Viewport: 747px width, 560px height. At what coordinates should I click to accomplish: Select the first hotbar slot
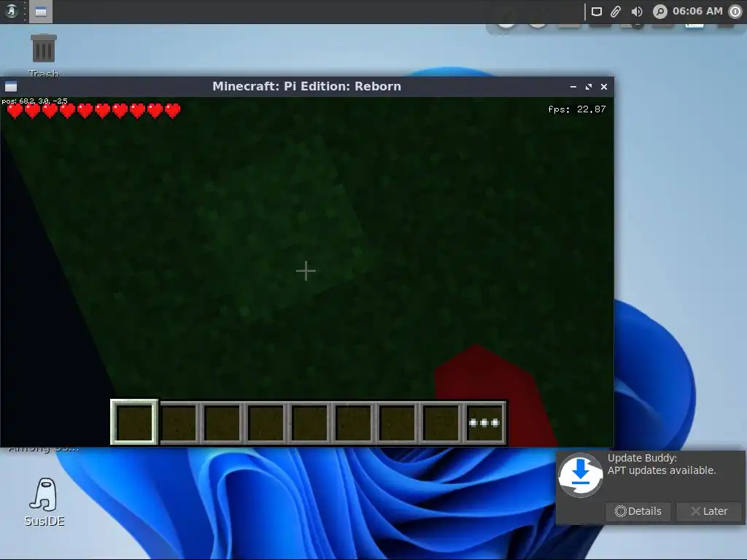pyautogui.click(x=134, y=422)
